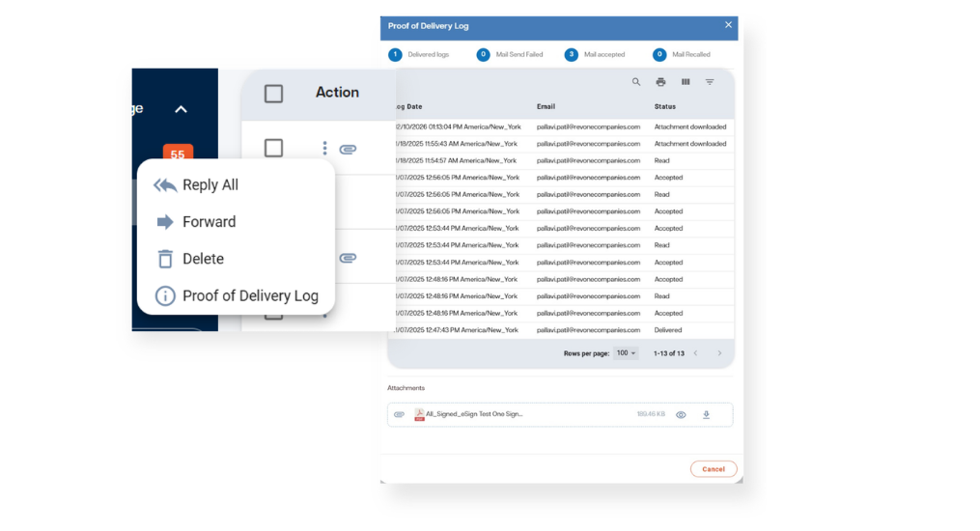Click the Cancel button in the dialog

714,469
